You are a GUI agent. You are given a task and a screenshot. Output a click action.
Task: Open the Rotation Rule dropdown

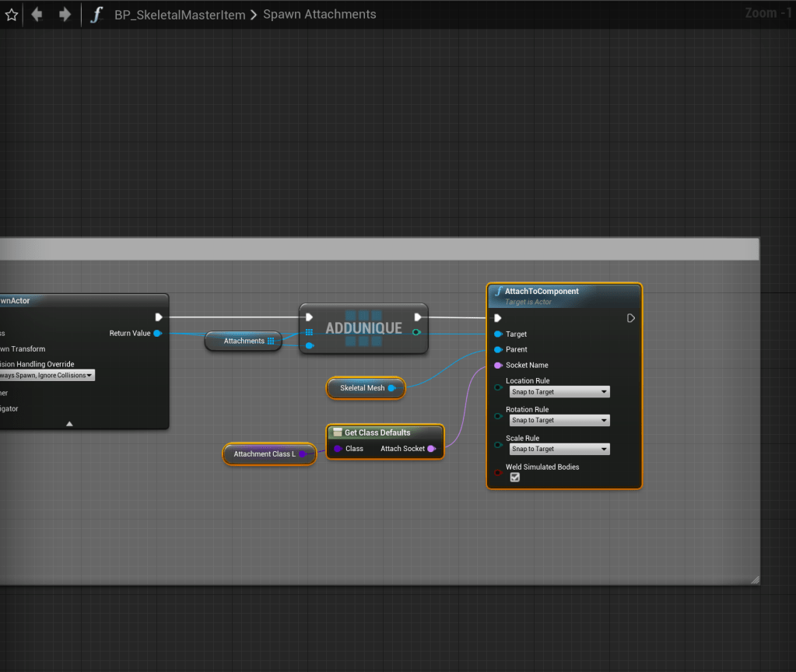[559, 421]
